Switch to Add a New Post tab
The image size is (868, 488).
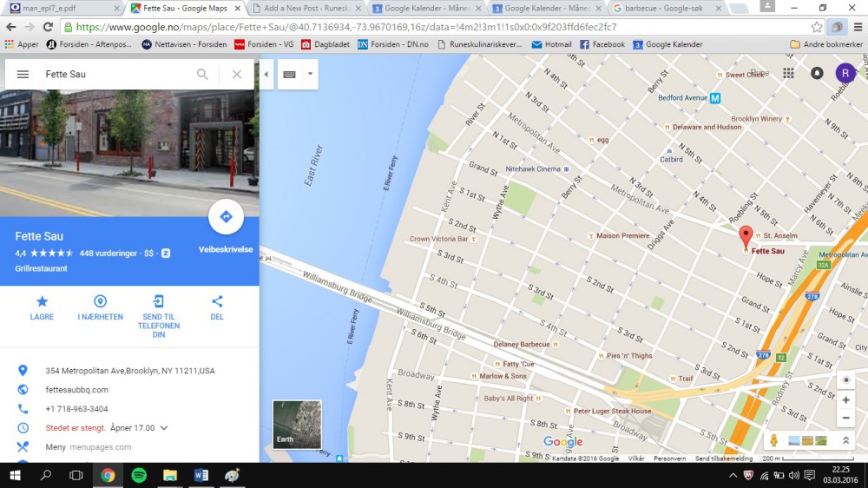point(306,9)
